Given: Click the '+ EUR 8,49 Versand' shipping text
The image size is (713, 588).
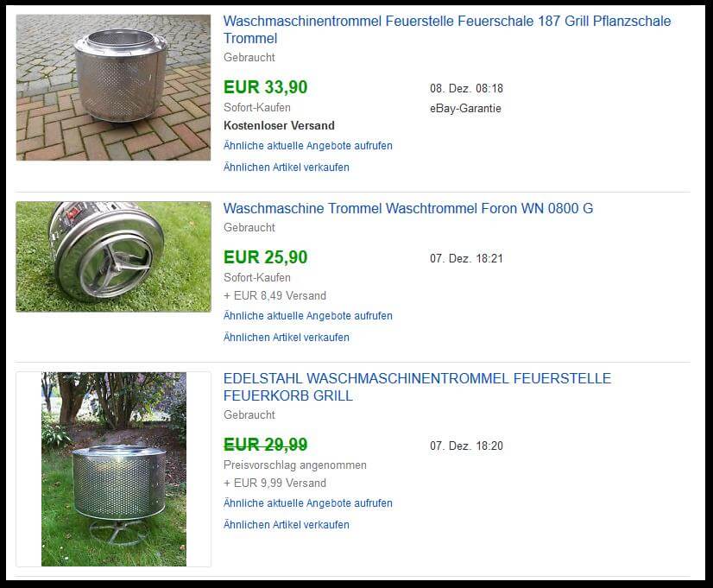Looking at the screenshot, I should (x=274, y=295).
